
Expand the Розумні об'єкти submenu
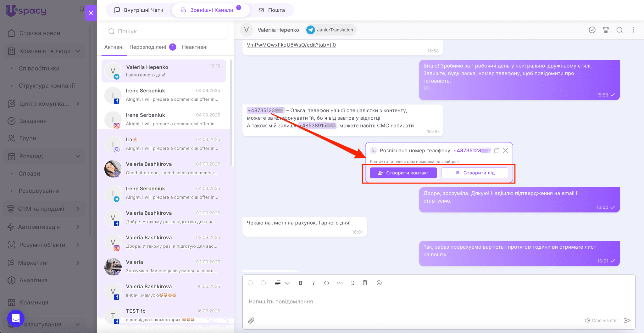pyautogui.click(x=78, y=245)
